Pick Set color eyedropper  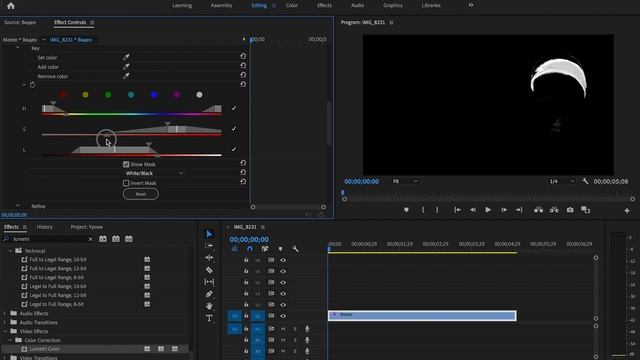point(126,57)
